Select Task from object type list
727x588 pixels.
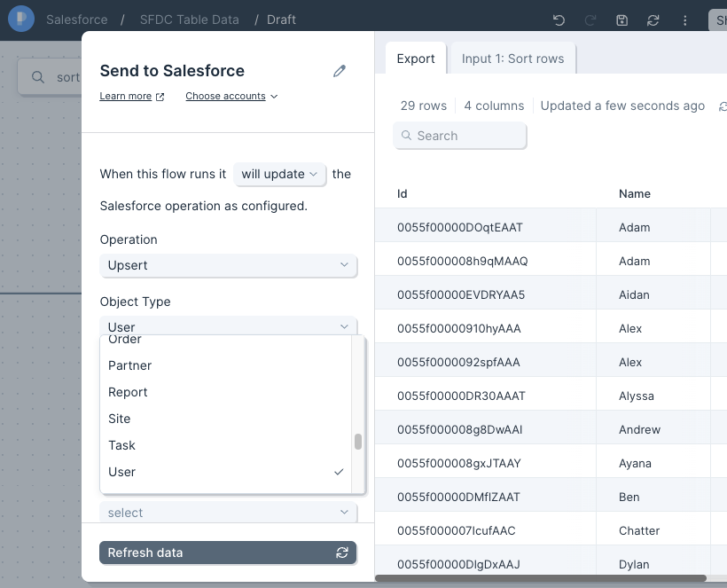coord(225,445)
